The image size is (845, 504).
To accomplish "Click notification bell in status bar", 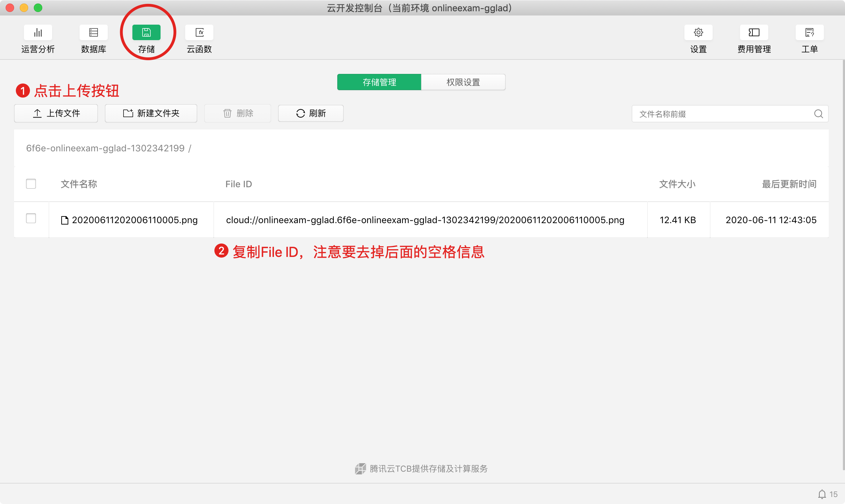I will pyautogui.click(x=822, y=494).
